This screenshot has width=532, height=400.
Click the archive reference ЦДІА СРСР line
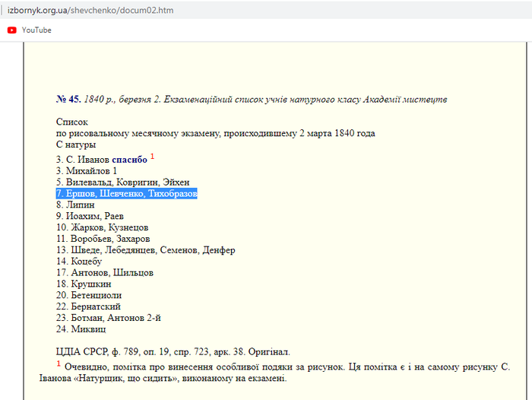coord(173,352)
